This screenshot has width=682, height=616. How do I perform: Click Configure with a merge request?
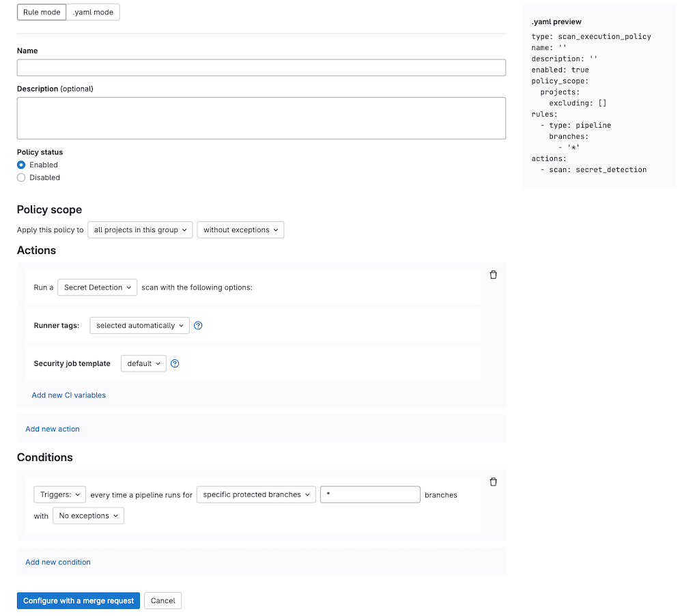(x=78, y=600)
